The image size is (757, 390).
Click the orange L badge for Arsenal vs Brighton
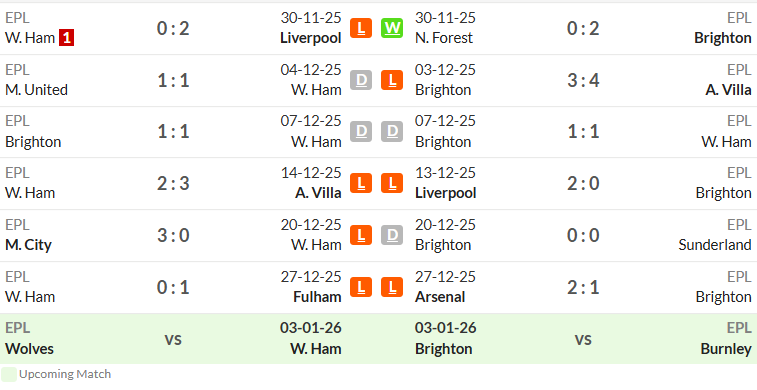(x=392, y=287)
